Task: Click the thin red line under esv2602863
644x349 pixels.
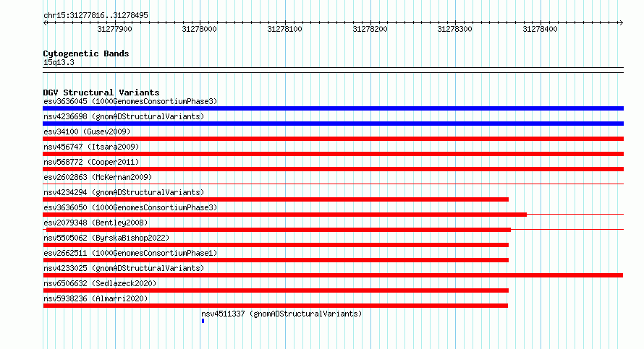Action: tap(333, 184)
